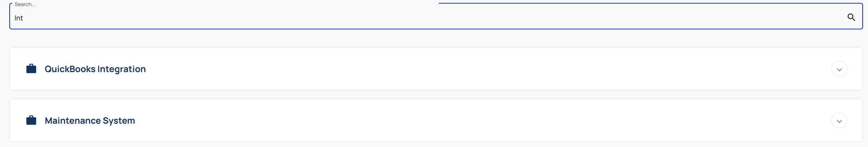Place cursor after the "Int" search text
This screenshot has height=147, width=868.
(x=23, y=18)
